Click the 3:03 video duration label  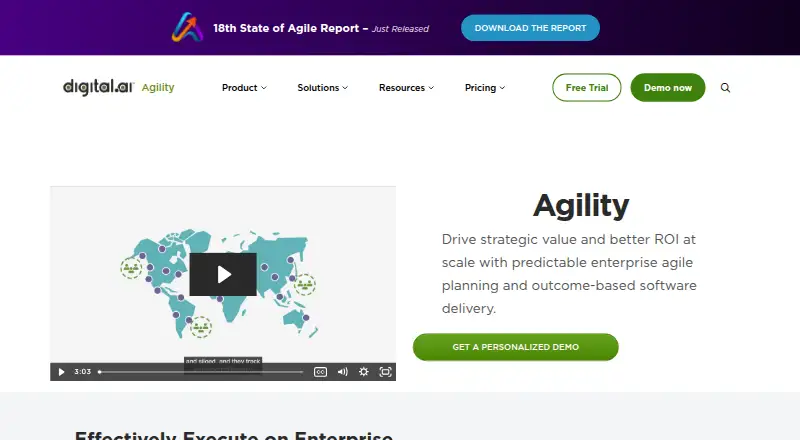click(x=83, y=372)
